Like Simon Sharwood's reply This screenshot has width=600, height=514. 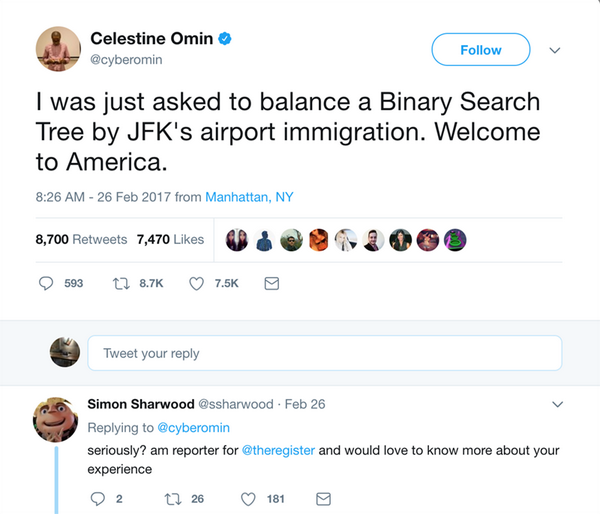pos(248,498)
